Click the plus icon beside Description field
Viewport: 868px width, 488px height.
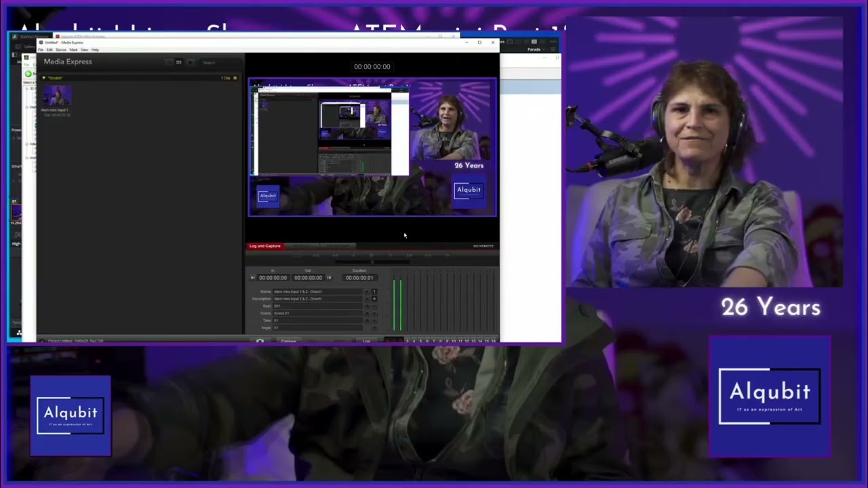pos(374,299)
